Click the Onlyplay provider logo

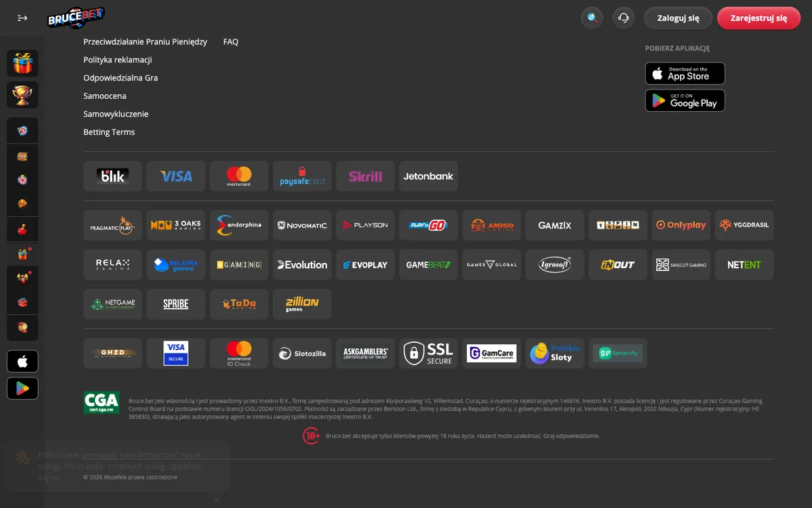(681, 226)
